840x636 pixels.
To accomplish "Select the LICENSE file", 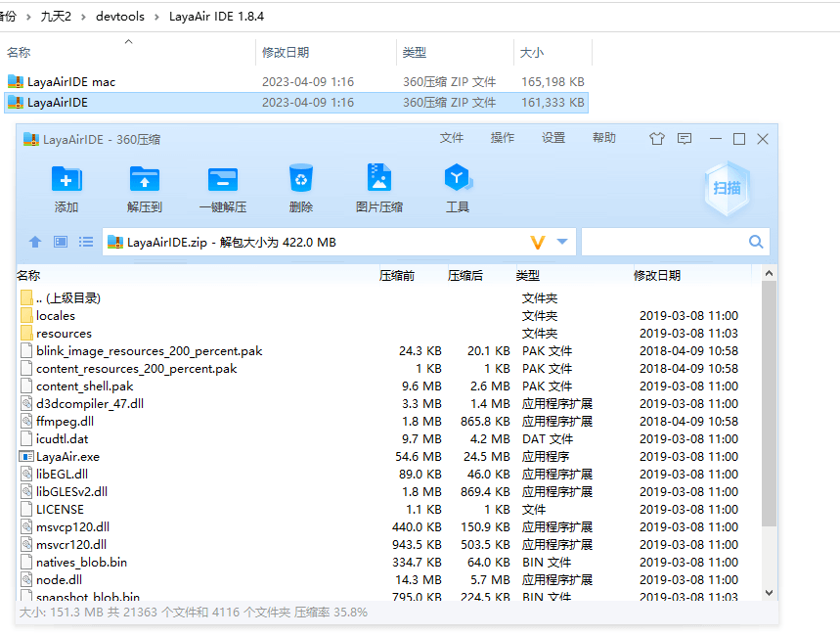I will pos(388,509).
